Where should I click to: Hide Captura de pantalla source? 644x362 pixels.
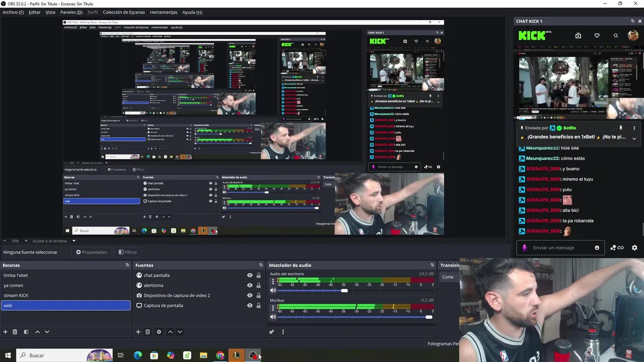250,306
